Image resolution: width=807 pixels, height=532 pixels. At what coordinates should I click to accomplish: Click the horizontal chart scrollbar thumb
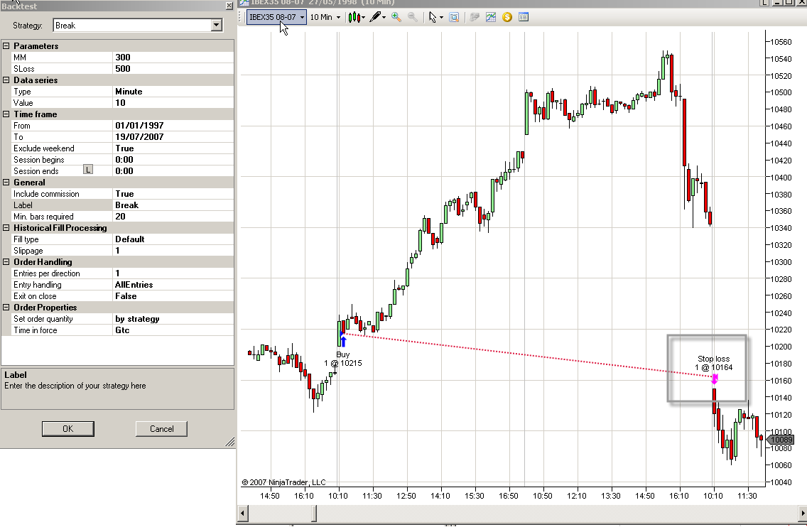pyautogui.click(x=315, y=513)
